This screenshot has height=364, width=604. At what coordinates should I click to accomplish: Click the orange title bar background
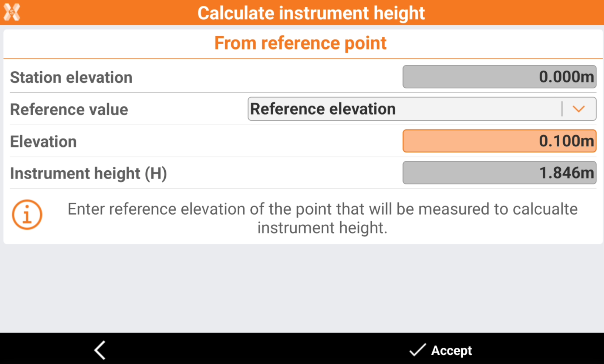coord(518,13)
